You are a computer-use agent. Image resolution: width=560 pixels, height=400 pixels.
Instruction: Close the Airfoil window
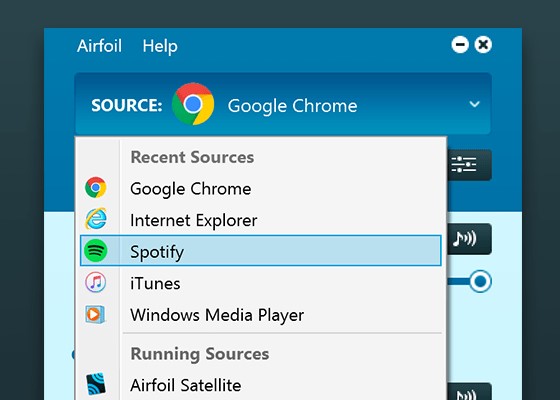point(483,45)
